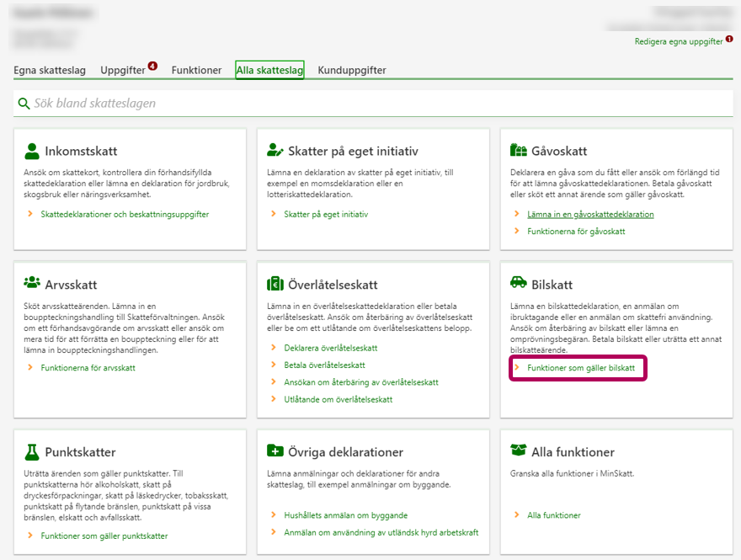Follow Lämna in en gåvoskattedeklaration link
Screen dimensions: 741x560
click(x=590, y=214)
